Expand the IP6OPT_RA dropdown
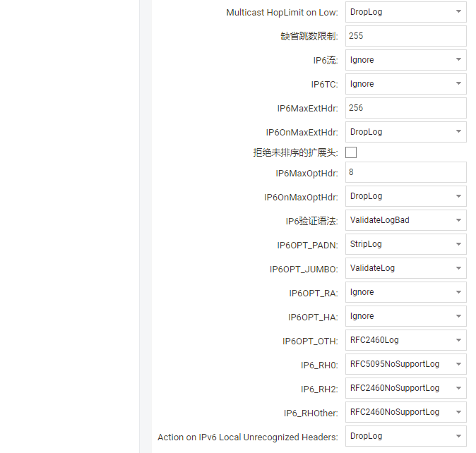This screenshot has height=453, width=476. (x=405, y=292)
